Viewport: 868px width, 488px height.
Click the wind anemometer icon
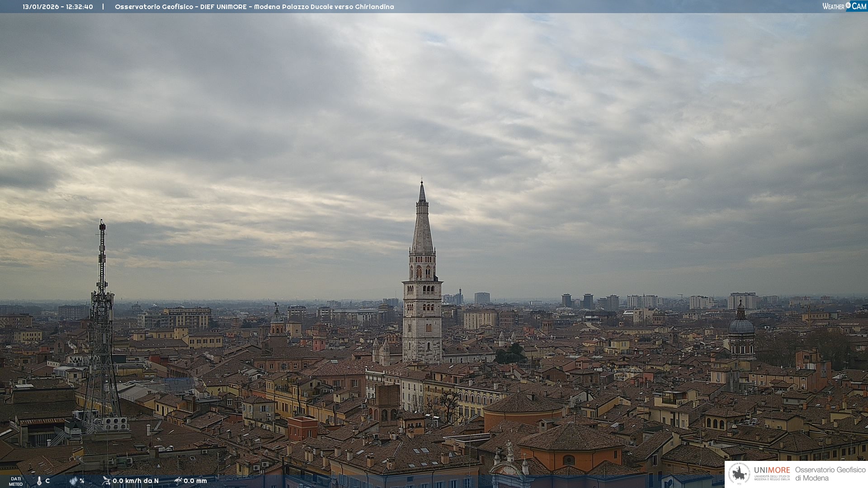(x=106, y=481)
